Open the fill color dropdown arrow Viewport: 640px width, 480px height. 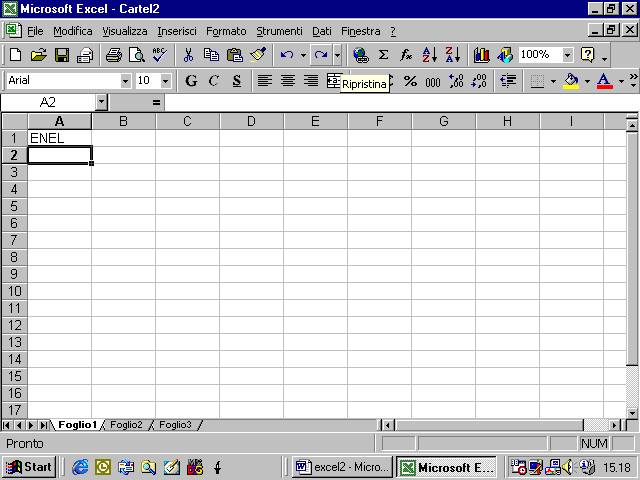coord(587,81)
